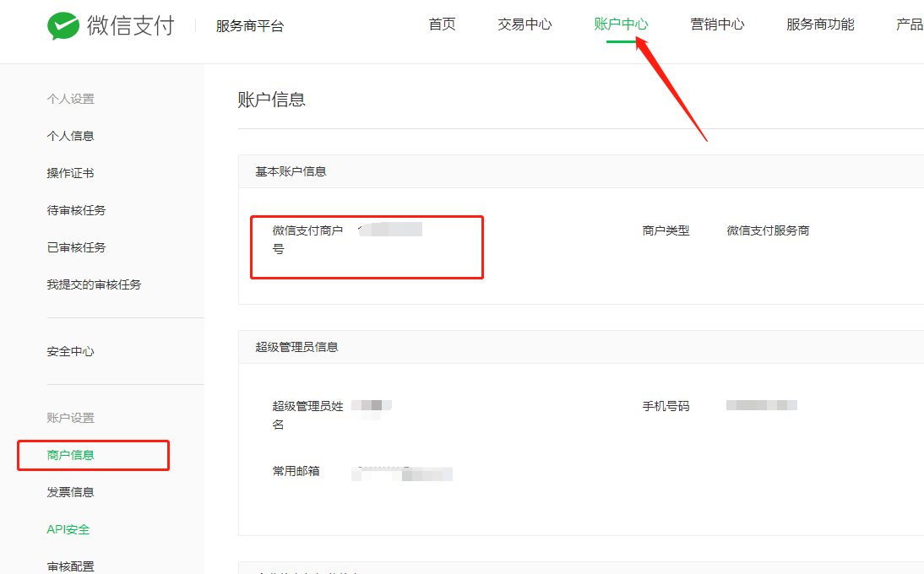Click the WeChat Pay logo icon
The width and height of the screenshot is (924, 574).
pos(63,26)
